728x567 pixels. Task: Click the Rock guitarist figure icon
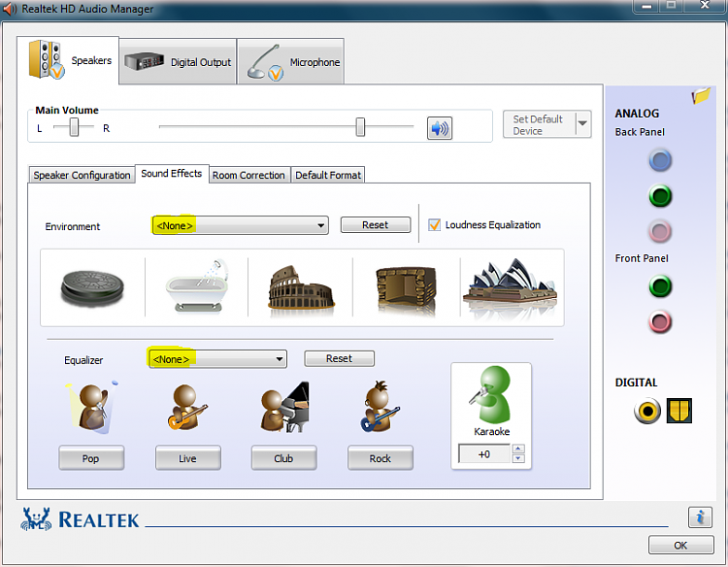[380, 407]
